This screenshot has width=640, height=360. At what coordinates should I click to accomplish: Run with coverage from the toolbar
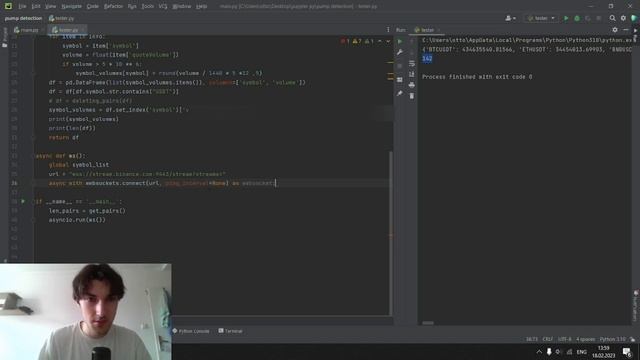pyautogui.click(x=588, y=18)
